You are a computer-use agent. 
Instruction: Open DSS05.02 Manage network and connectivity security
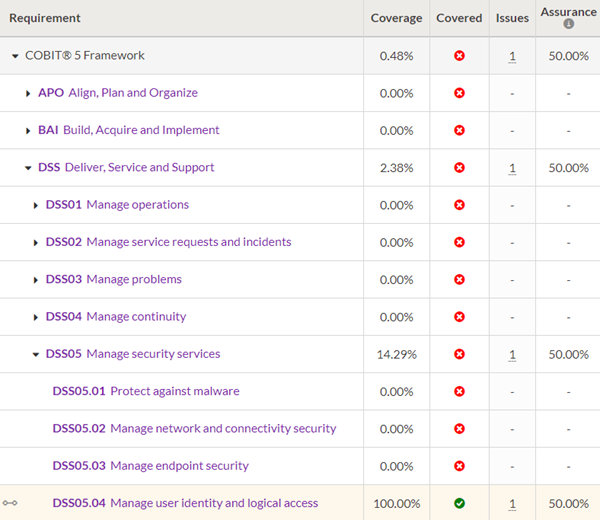click(194, 429)
